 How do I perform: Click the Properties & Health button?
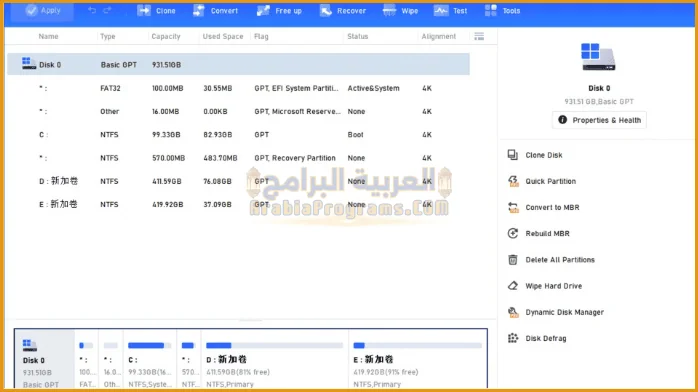(x=599, y=120)
